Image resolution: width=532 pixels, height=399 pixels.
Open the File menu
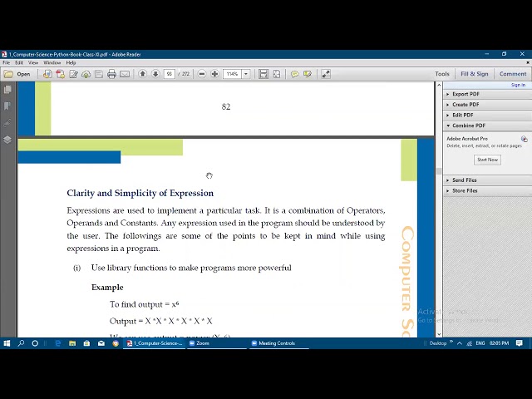(6, 62)
